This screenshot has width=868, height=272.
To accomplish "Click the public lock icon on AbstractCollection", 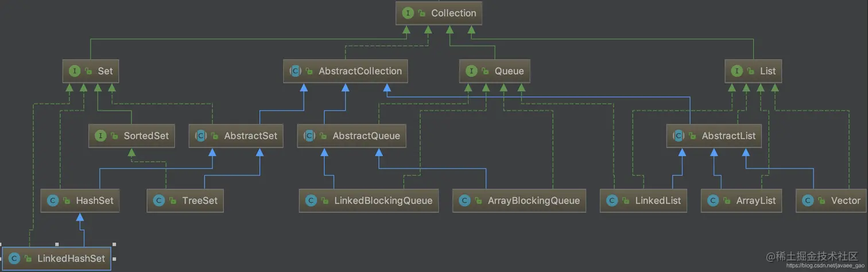I will (309, 71).
